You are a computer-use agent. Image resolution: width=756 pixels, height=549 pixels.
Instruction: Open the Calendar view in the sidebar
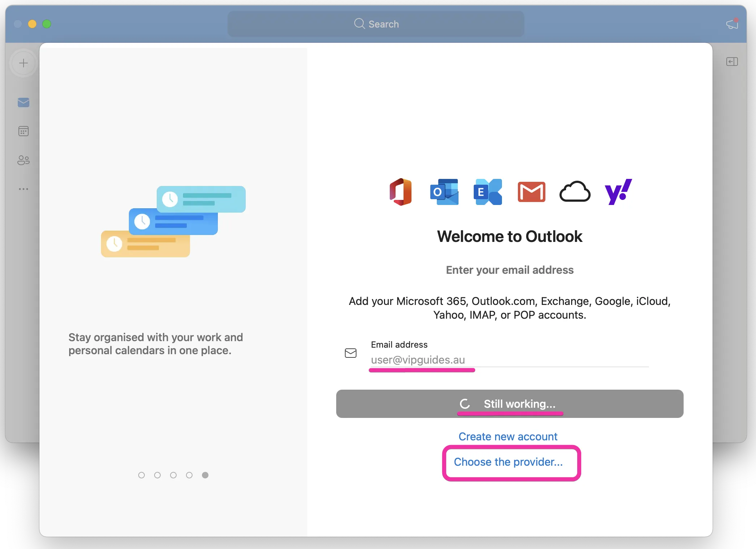(23, 131)
